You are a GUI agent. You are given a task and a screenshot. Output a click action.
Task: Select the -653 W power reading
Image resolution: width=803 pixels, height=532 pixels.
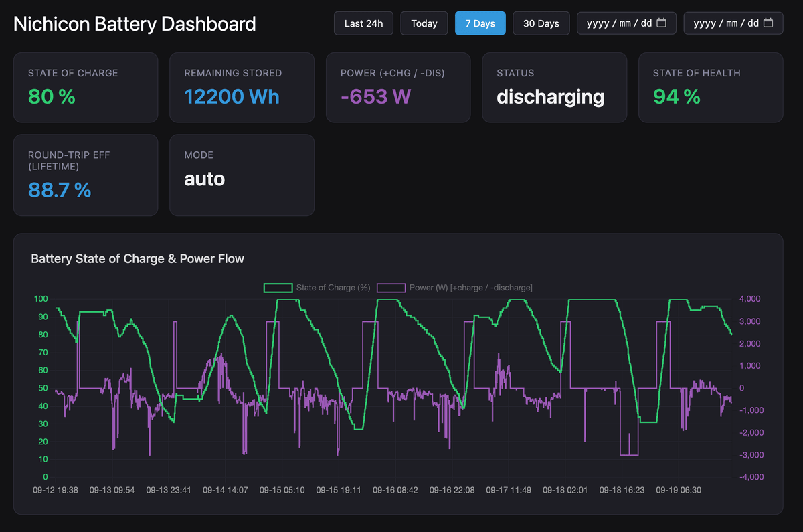[375, 97]
